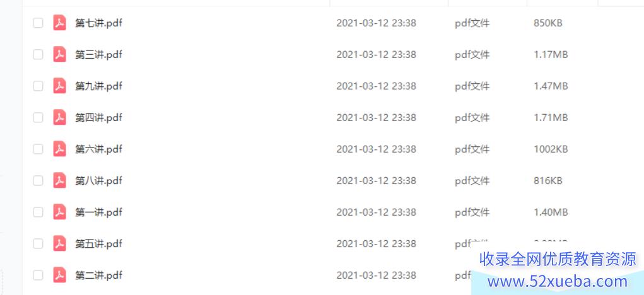Mark the checkbox for 第二讲.pdf
Image resolution: width=644 pixels, height=295 pixels.
tap(38, 275)
